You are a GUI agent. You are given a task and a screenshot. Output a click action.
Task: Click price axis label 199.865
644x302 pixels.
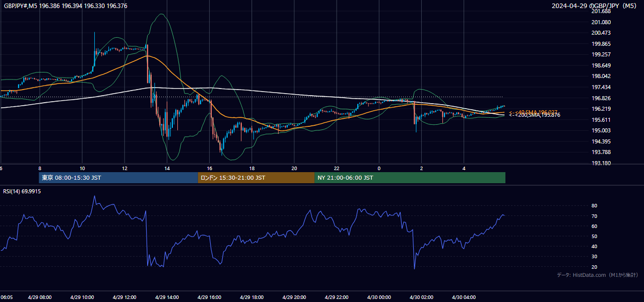point(601,44)
